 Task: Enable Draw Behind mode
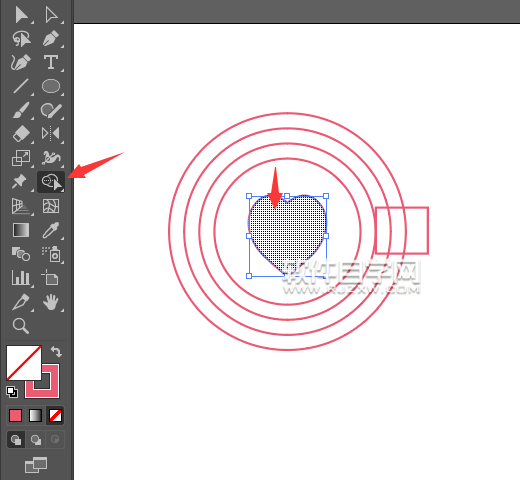tap(35, 440)
